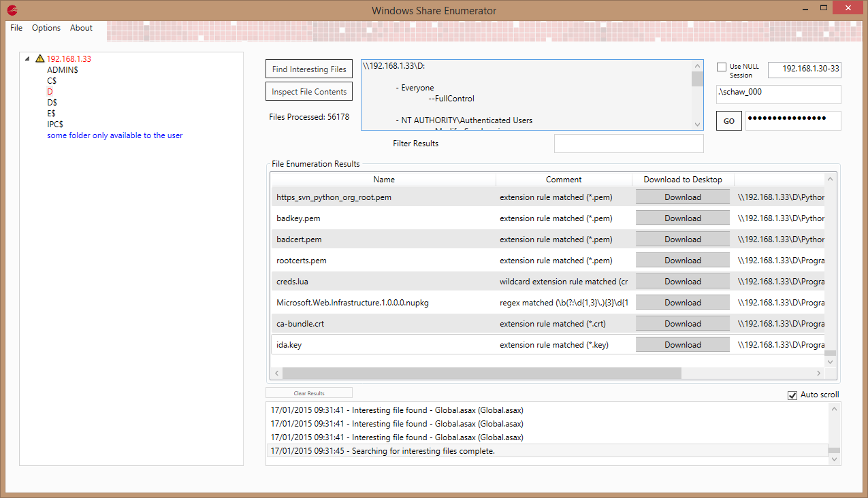The image size is (868, 498).
Task: Download the creds.lua file
Action: pos(682,281)
